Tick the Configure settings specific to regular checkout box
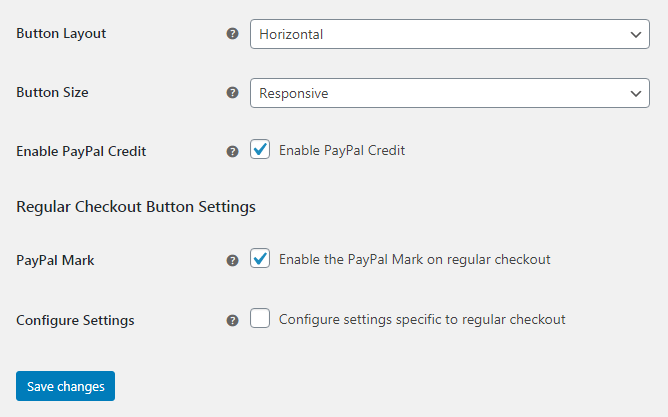Image resolution: width=668 pixels, height=417 pixels. point(260,318)
